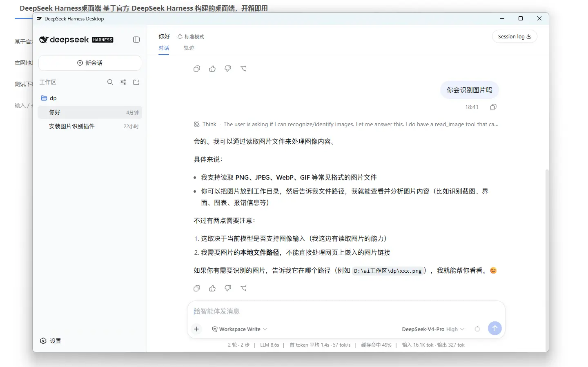Click the 输入 16.1K tok status entry
Image resolution: width=588 pixels, height=367 pixels.
tap(433, 345)
